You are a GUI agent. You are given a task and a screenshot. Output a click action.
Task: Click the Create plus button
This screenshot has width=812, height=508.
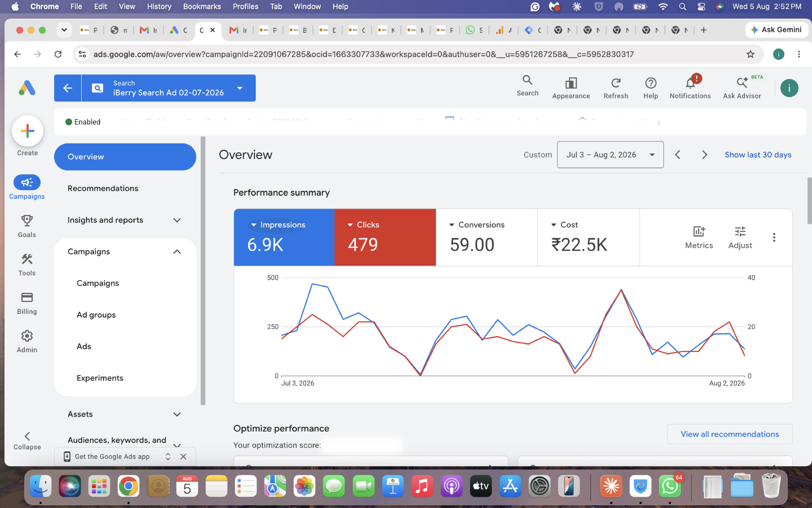(x=28, y=131)
